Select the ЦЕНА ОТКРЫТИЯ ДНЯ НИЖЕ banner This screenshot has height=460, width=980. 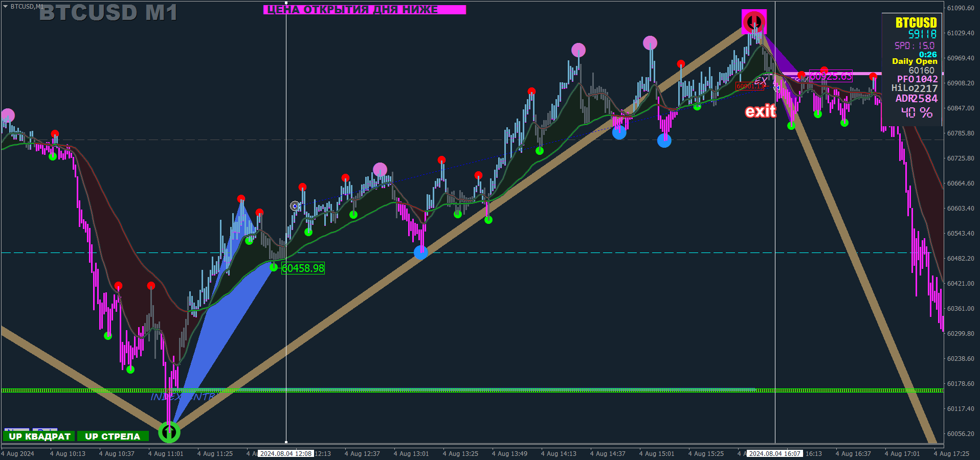[365, 10]
